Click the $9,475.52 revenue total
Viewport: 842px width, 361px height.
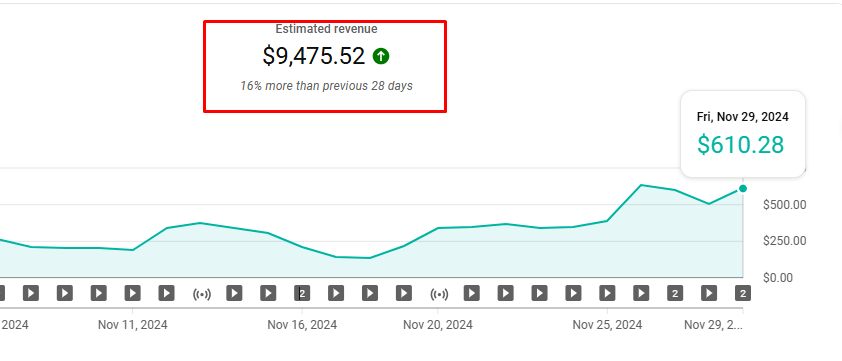tap(314, 56)
